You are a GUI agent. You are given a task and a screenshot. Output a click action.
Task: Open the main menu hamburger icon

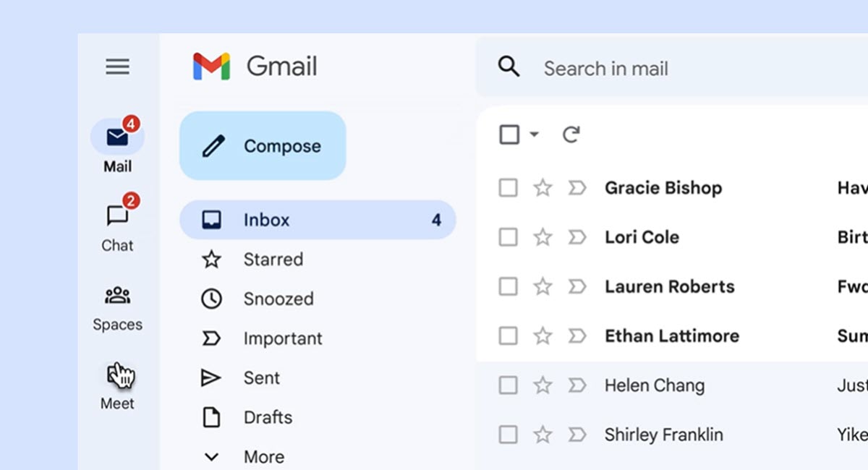pos(117,67)
